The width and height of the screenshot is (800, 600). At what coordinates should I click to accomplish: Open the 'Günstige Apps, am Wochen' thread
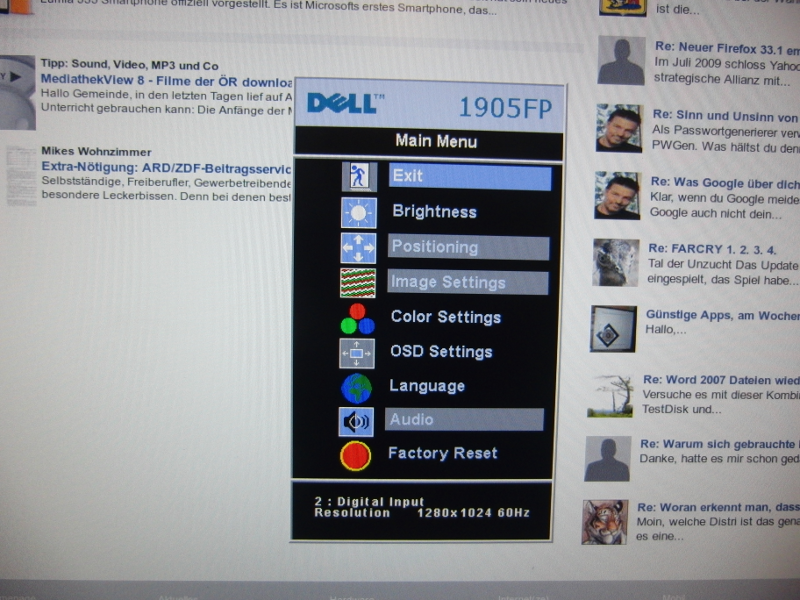pos(722,315)
